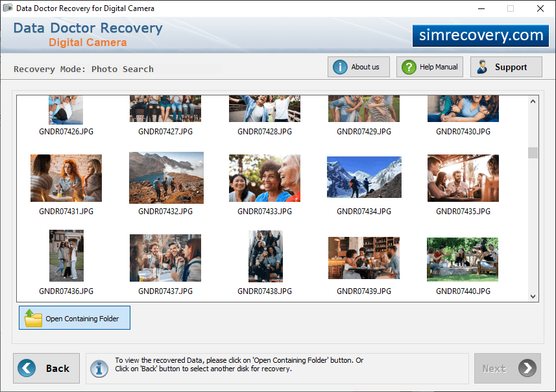Click file name GNDR07437.JPG
The height and width of the screenshot is (392, 556).
pyautogui.click(x=165, y=291)
